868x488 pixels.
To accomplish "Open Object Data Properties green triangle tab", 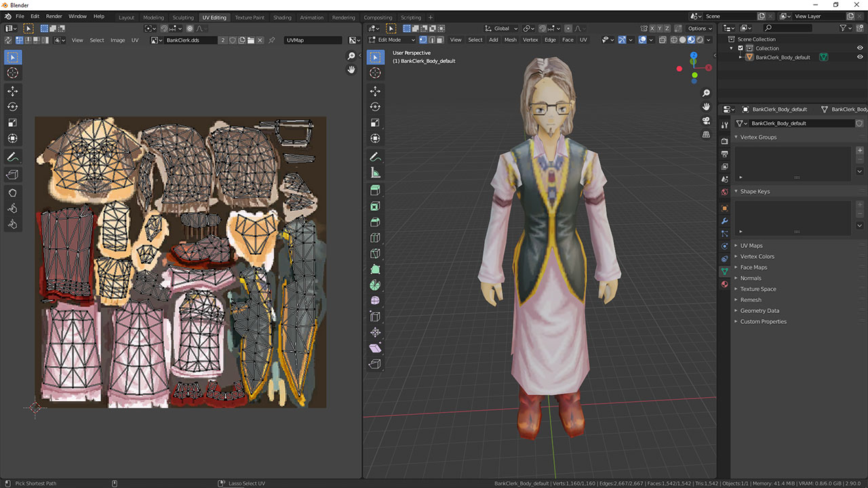I will pos(724,271).
